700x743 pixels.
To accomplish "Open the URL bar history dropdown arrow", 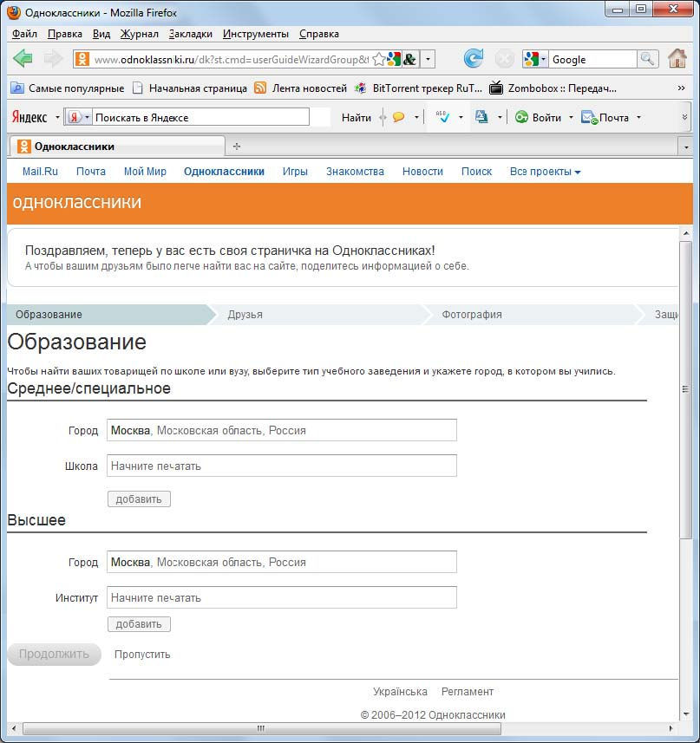I will point(428,60).
